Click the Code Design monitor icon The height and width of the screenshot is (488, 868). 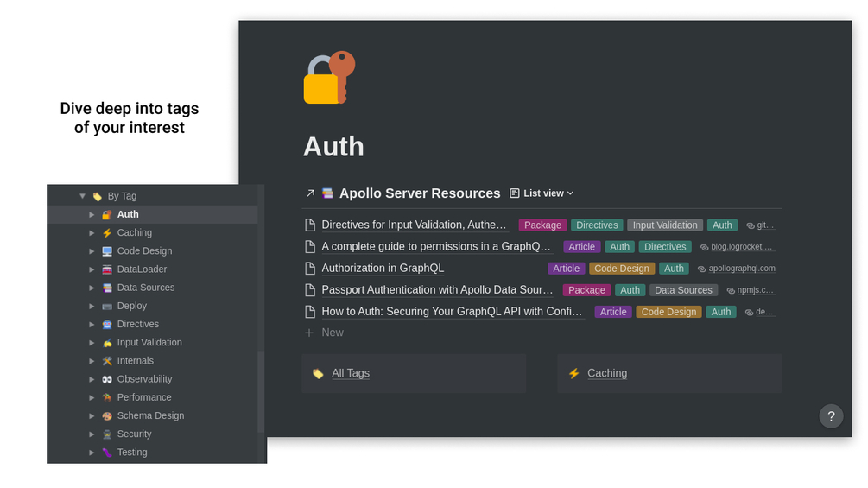click(x=107, y=251)
